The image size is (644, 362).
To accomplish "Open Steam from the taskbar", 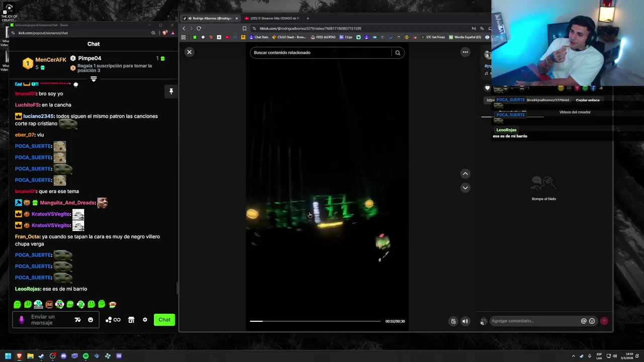I will pos(41,356).
